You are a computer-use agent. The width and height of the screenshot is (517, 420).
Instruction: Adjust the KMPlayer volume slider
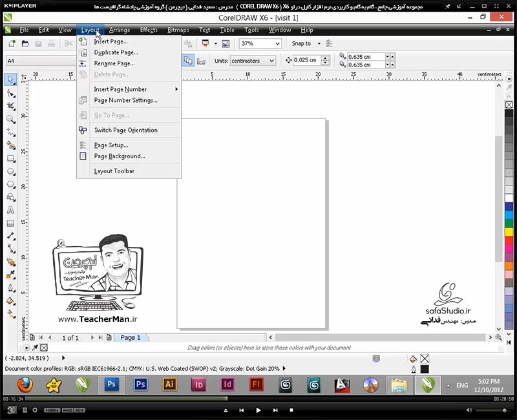click(492, 410)
